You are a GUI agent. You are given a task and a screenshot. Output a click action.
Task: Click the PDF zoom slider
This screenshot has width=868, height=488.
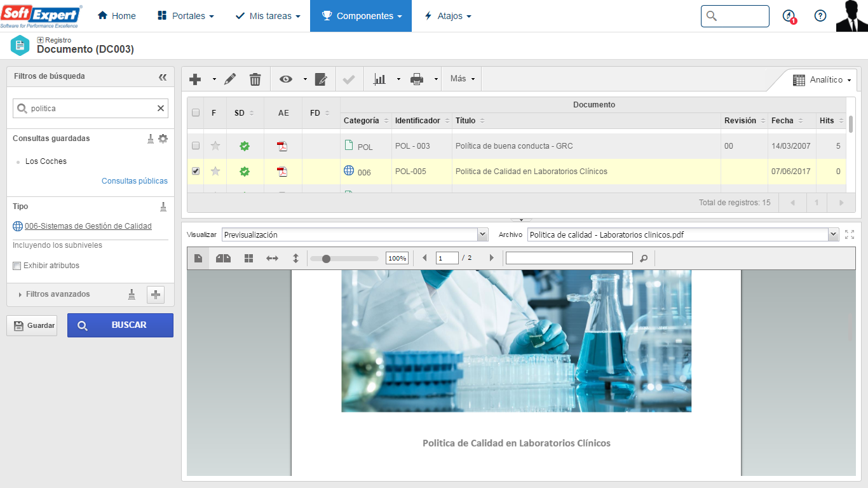(x=344, y=259)
